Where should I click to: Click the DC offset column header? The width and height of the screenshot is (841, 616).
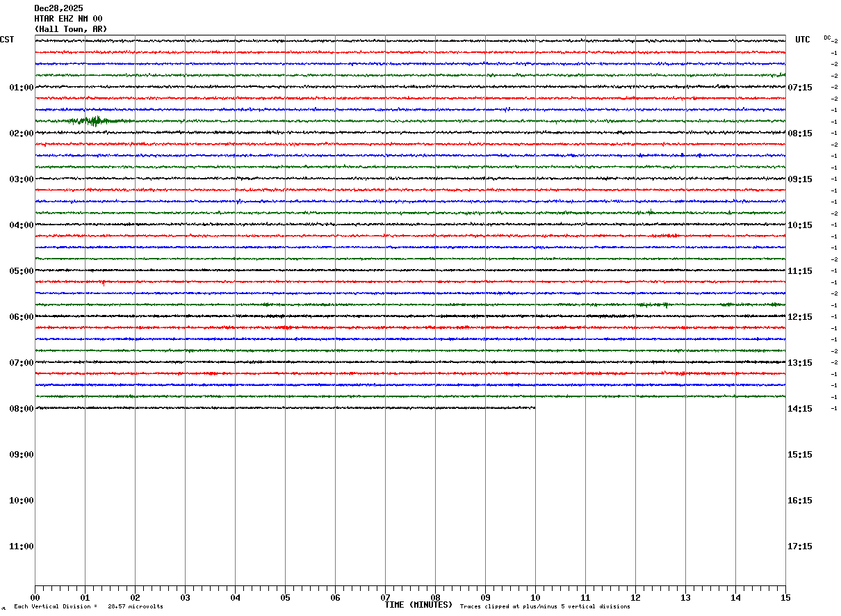[x=827, y=38]
